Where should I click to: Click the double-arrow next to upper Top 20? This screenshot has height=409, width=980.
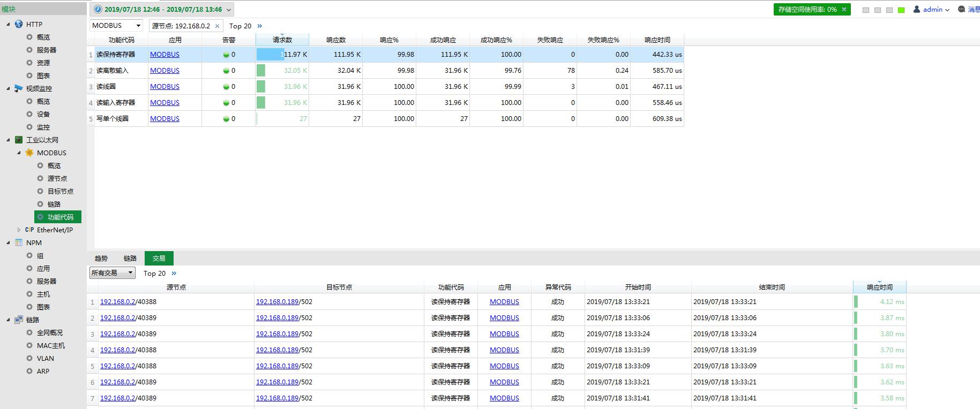point(260,26)
